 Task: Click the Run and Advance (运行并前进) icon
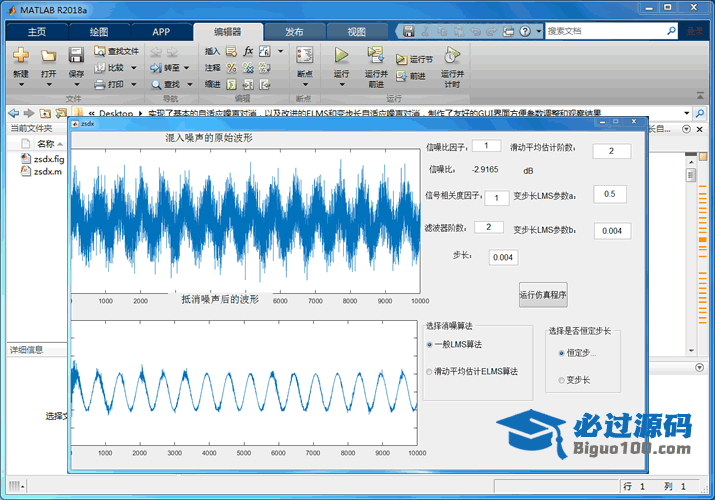tap(376, 55)
